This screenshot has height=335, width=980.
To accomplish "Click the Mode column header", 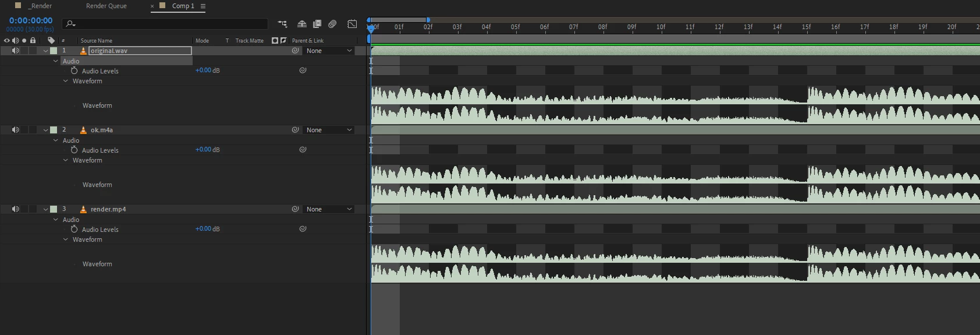I will 202,41.
